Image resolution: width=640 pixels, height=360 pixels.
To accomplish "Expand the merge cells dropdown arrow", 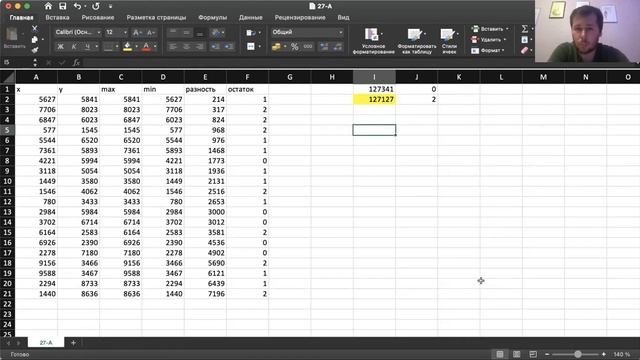I will click(x=260, y=47).
